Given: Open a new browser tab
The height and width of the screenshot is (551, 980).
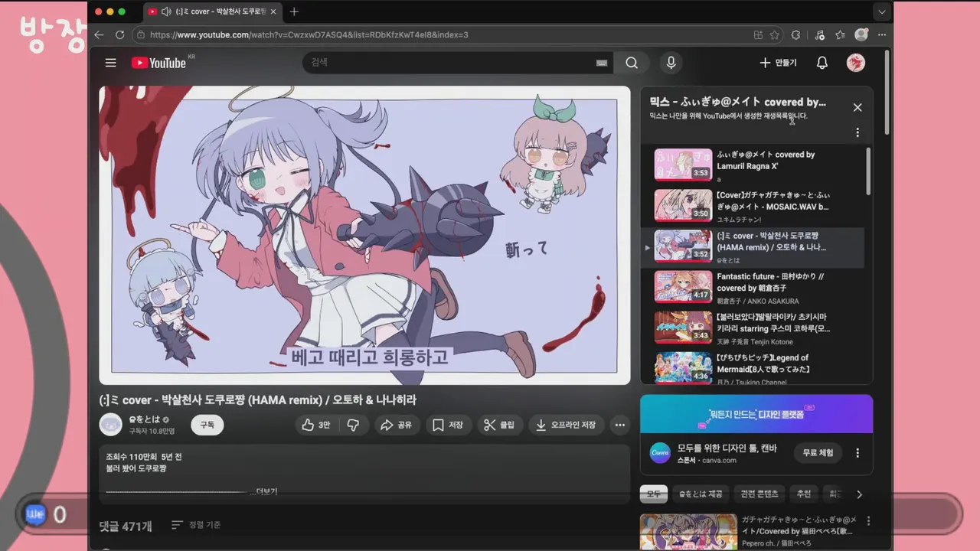Looking at the screenshot, I should (x=294, y=11).
